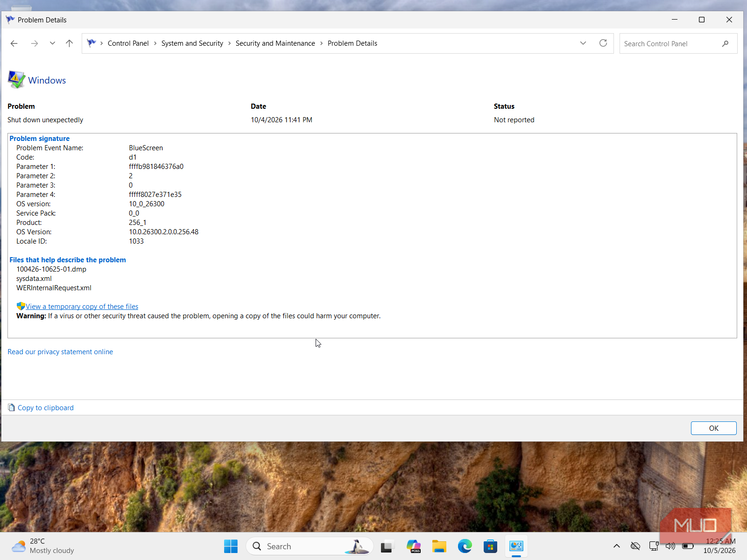747x560 pixels.
Task: Click the Parameter 1 value ffffb981846376a0
Action: point(156,167)
